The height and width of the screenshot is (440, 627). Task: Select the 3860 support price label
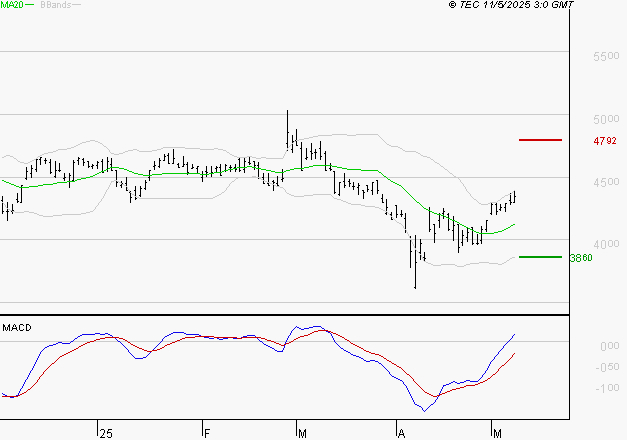pos(581,258)
